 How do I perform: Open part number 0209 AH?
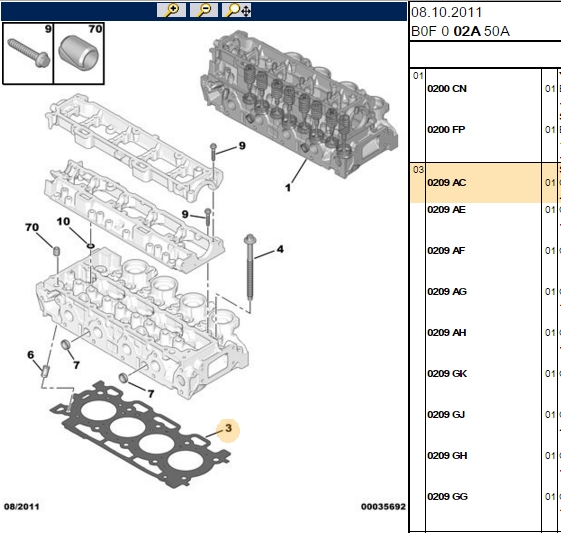447,333
